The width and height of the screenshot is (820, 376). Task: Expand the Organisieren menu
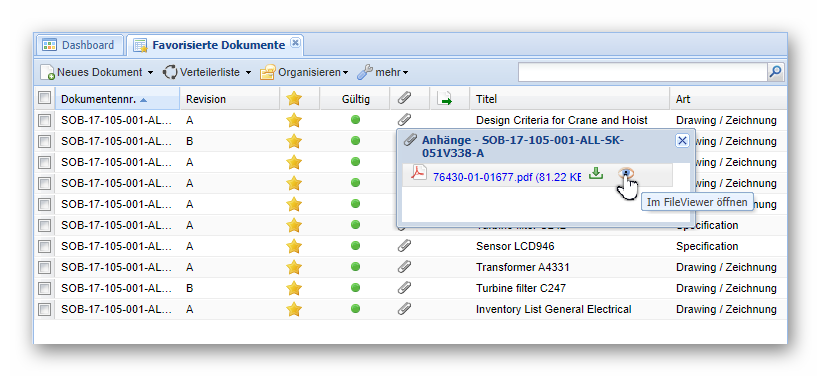(x=304, y=72)
